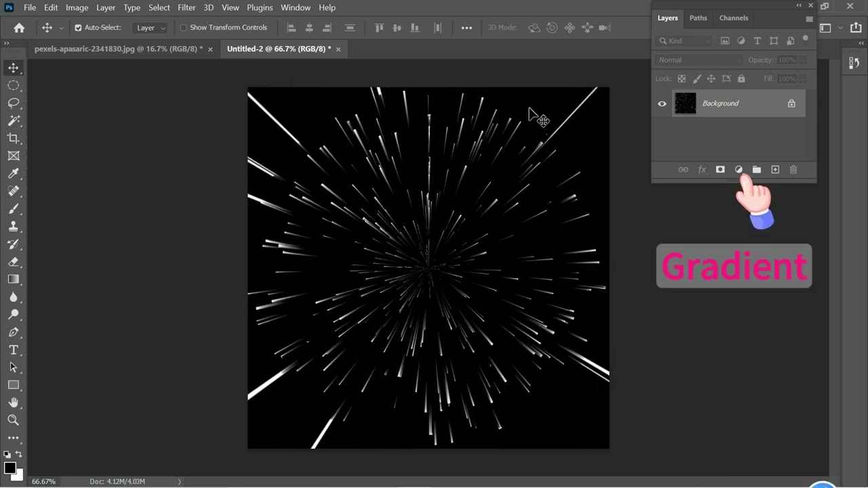
Task: Click Link layers icon in Layers panel
Action: coord(684,169)
